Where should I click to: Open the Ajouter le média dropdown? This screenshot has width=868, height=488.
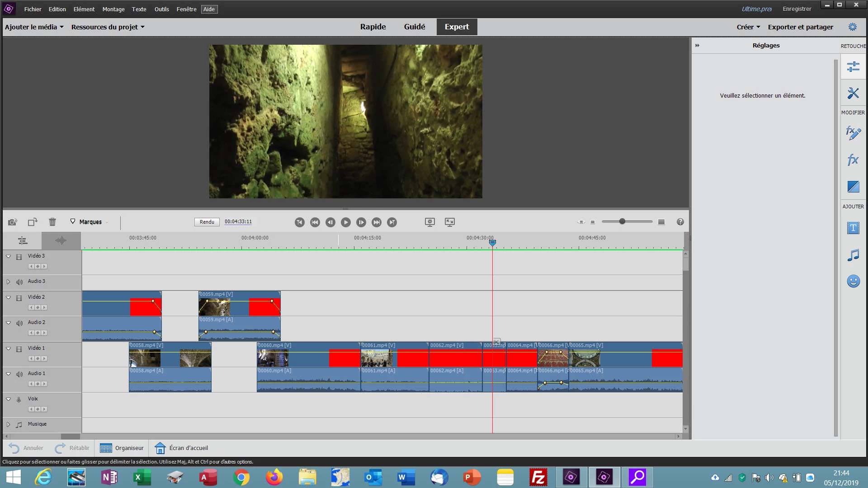pos(34,27)
